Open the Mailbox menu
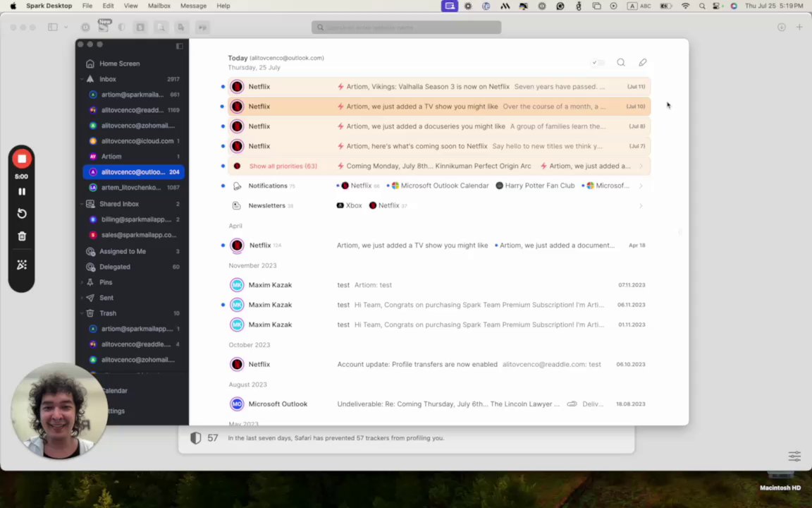Image resolution: width=812 pixels, height=508 pixels. click(159, 6)
